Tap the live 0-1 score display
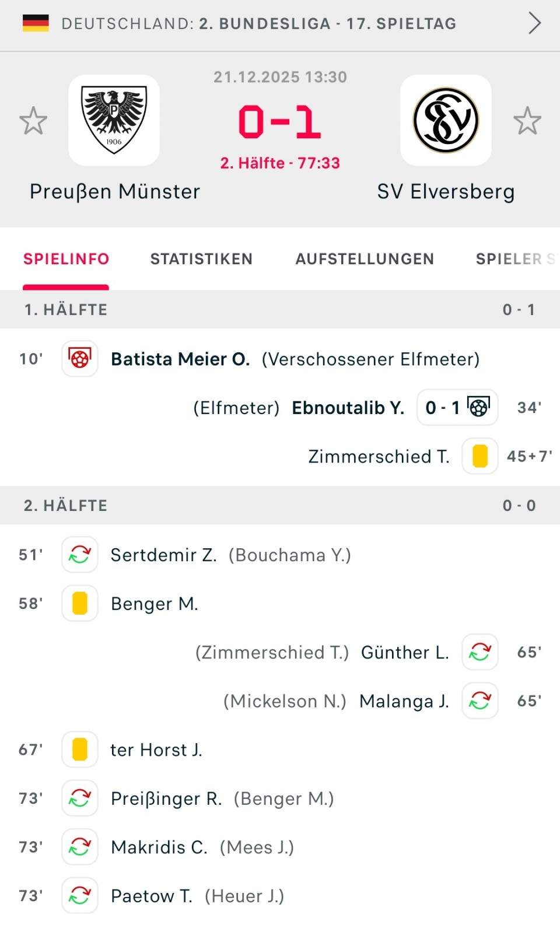Image resolution: width=560 pixels, height=925 pixels. point(279,122)
